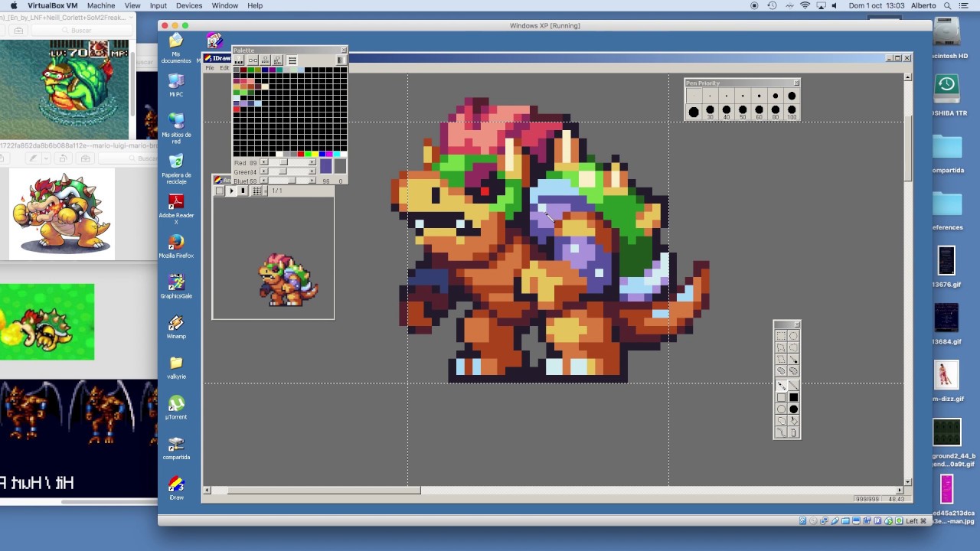Click the sprite preview thumbnail in animation panel
980x551 pixels.
[288, 280]
